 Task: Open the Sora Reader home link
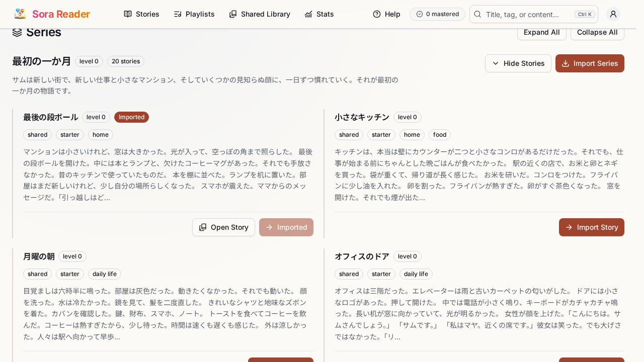click(x=52, y=14)
